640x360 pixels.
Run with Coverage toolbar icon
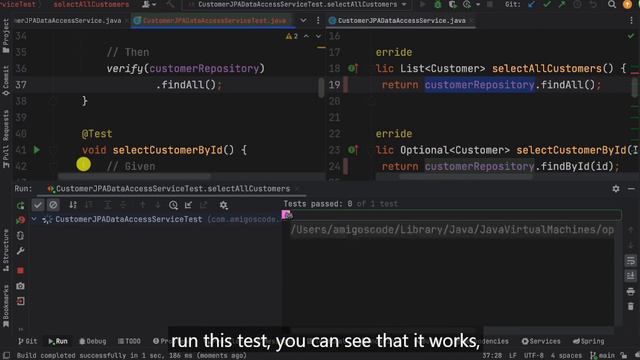tap(452, 4)
